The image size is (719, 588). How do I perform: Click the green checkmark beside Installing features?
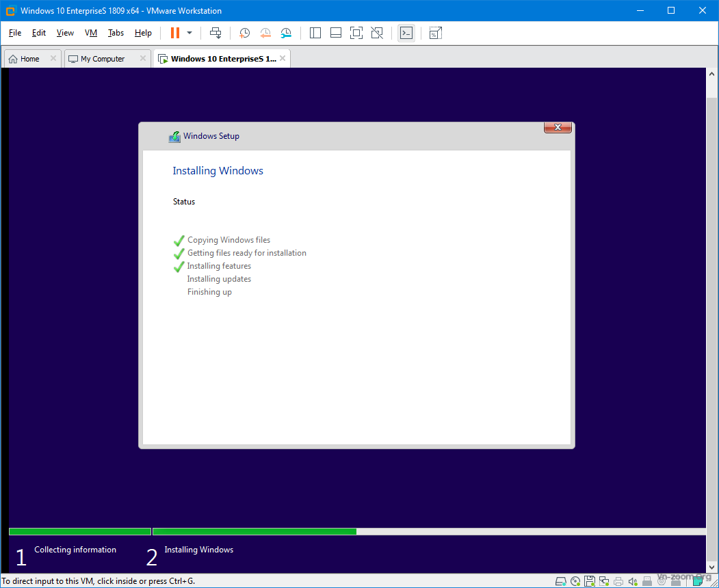pyautogui.click(x=179, y=266)
